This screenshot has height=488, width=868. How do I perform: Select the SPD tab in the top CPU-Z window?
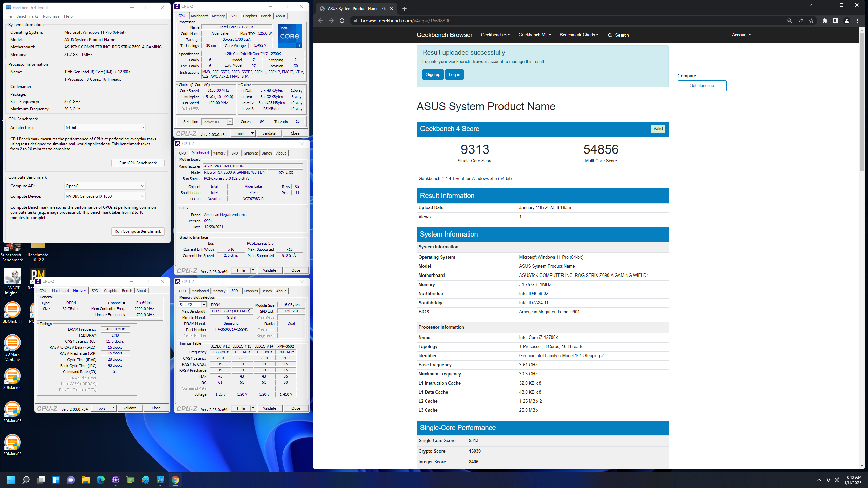(234, 16)
